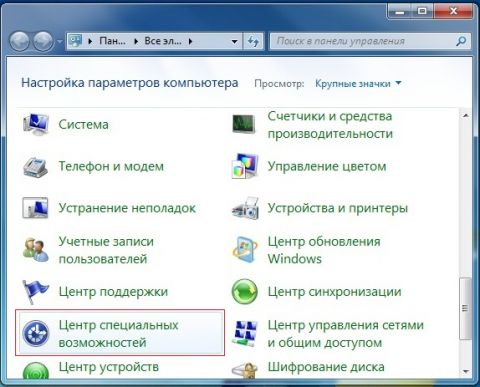This screenshot has width=480, height=387.
Task: Select the Пан... breadcrumb segment
Action: (113, 41)
